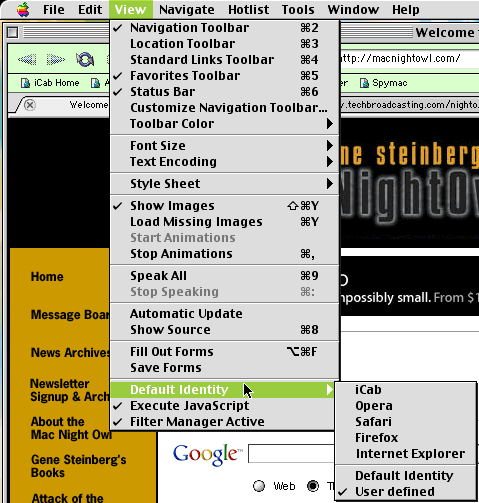
Task: Select Safari identity
Action: (406, 422)
